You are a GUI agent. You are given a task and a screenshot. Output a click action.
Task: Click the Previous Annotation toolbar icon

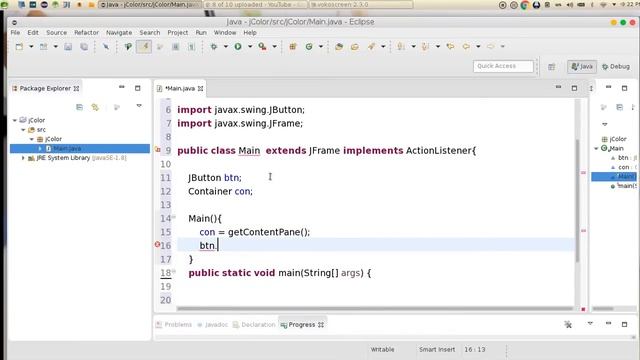pos(425,47)
